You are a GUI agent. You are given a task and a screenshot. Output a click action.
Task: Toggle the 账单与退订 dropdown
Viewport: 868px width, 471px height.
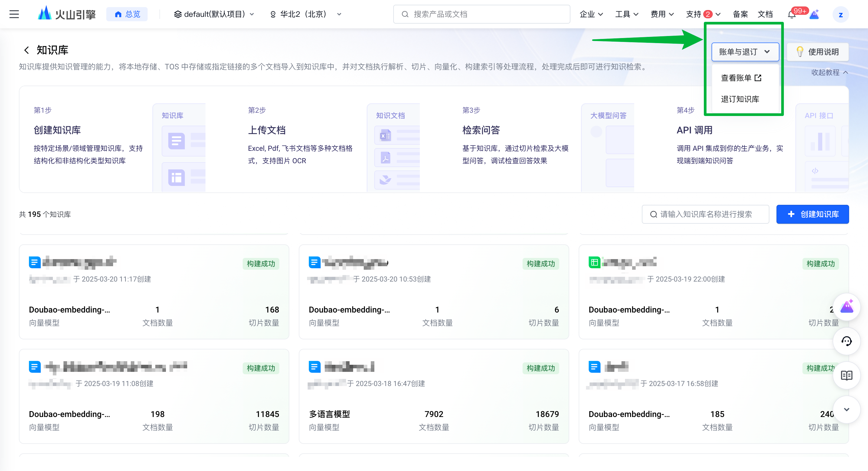click(745, 52)
